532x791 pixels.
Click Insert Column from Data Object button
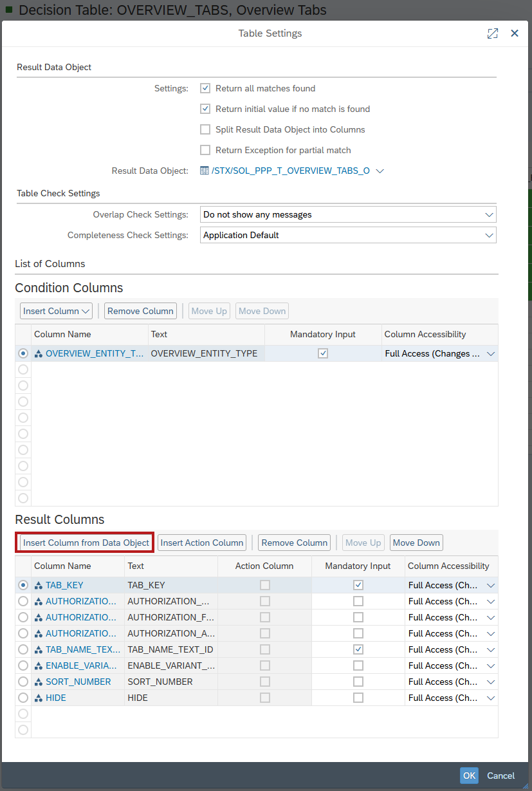click(x=86, y=543)
